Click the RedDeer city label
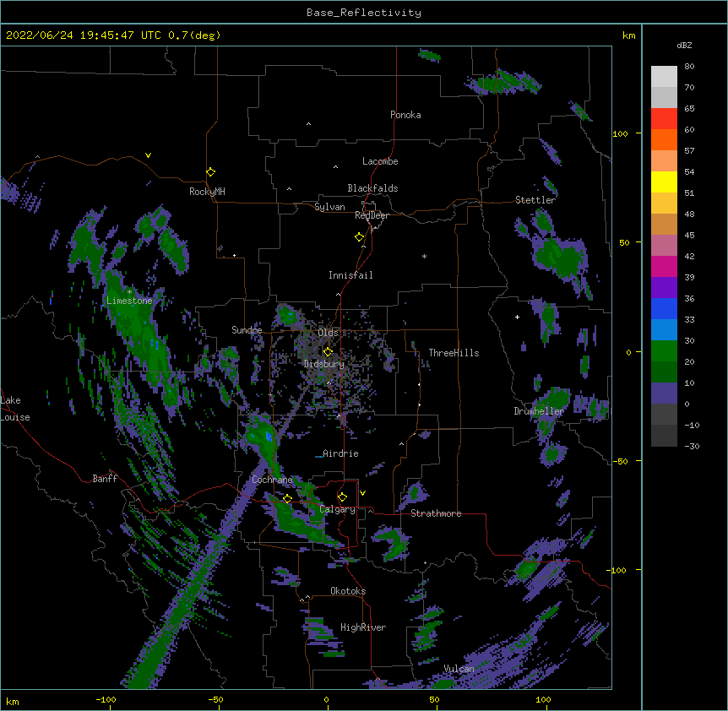728x711 pixels. pyautogui.click(x=372, y=215)
